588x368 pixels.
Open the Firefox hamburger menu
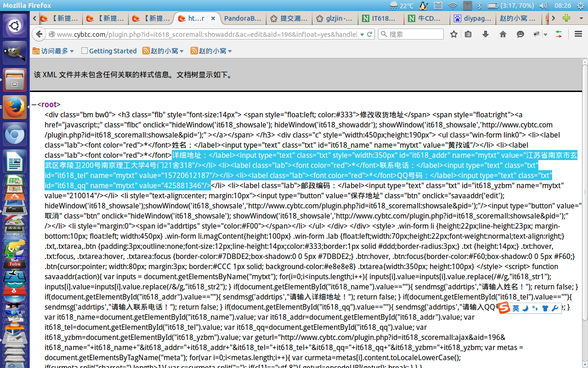578,34
